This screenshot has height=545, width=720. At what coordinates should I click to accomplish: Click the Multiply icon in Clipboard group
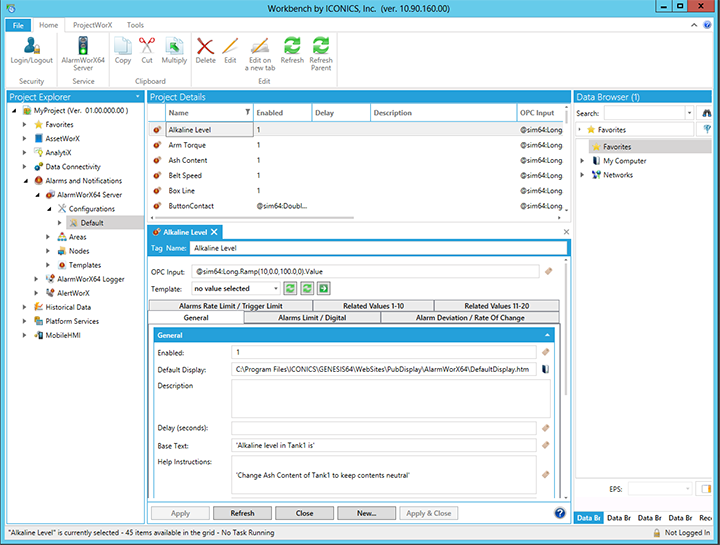pyautogui.click(x=174, y=46)
